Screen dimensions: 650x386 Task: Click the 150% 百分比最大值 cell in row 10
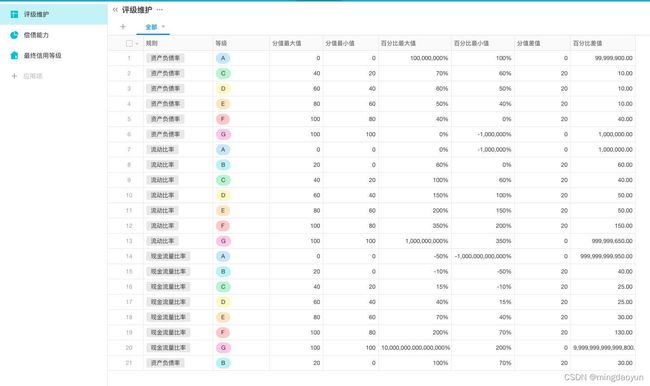click(415, 195)
